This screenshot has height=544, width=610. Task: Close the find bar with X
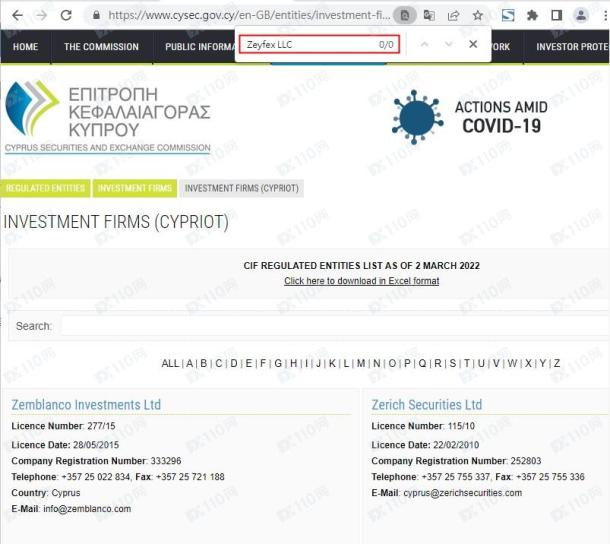tap(473, 44)
